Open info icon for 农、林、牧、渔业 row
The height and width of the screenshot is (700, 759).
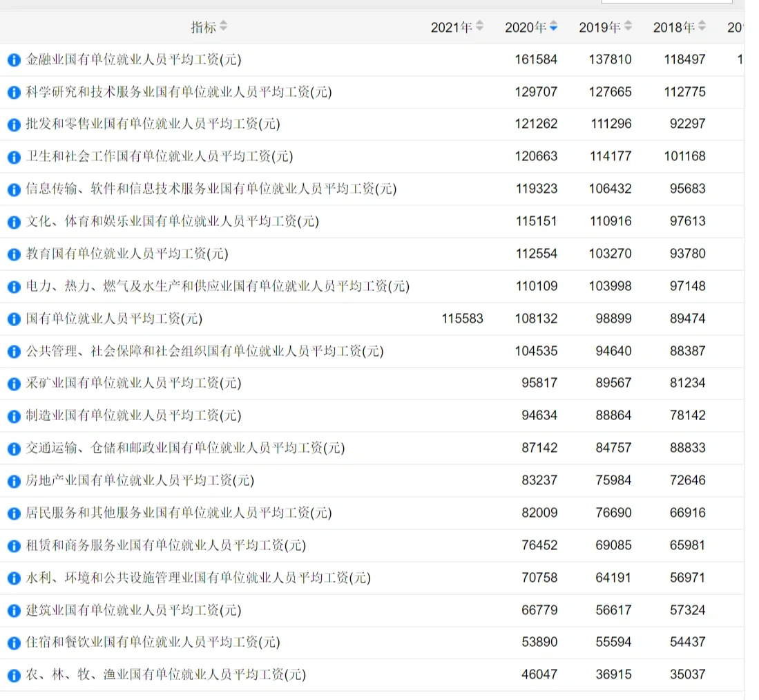[x=14, y=675]
